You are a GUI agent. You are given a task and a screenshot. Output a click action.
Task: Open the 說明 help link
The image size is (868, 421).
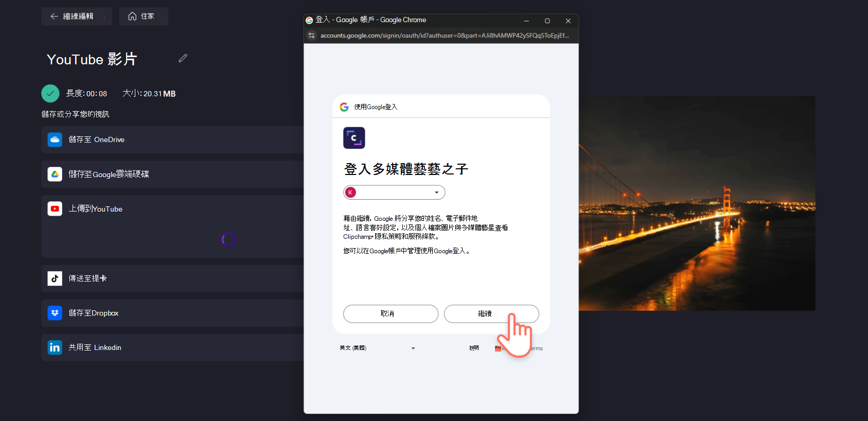[x=474, y=348]
